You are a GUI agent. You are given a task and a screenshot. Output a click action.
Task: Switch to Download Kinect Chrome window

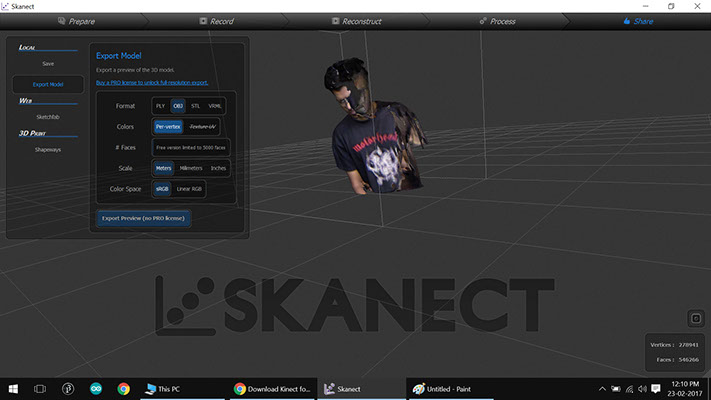pyautogui.click(x=272, y=389)
